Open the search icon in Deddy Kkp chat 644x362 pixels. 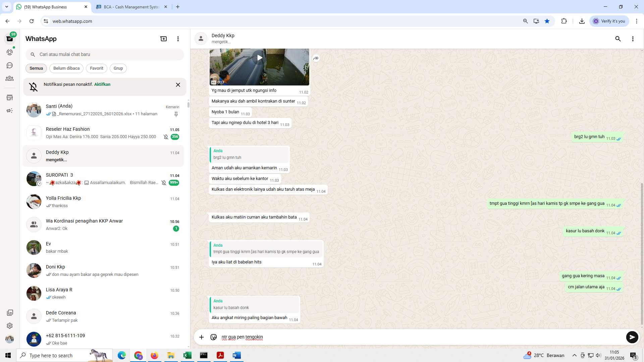[x=618, y=39]
